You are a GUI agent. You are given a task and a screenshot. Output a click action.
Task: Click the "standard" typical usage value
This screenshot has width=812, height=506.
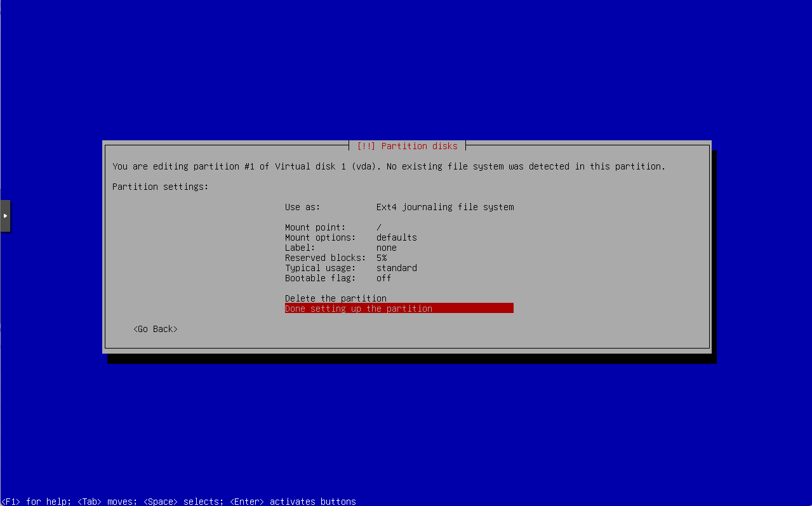396,267
